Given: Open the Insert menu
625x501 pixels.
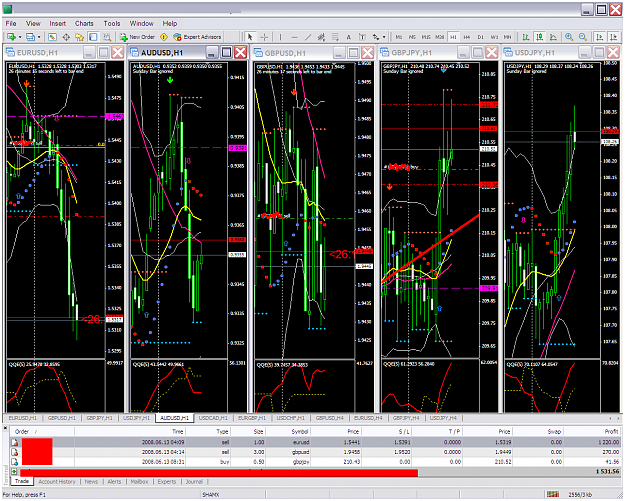Looking at the screenshot, I should [58, 24].
